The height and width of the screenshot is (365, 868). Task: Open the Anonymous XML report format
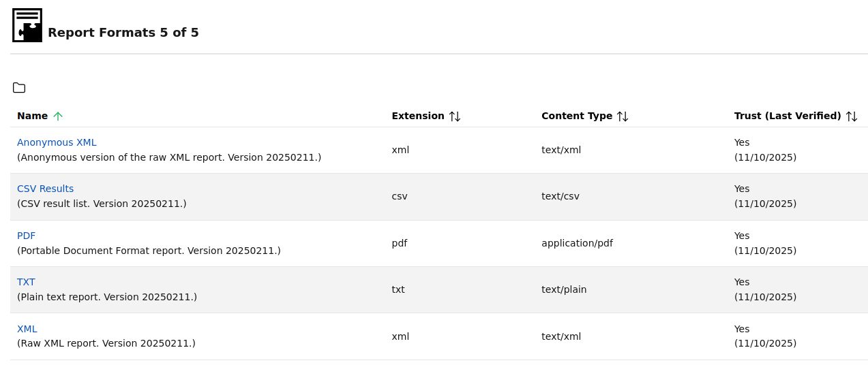coord(57,142)
